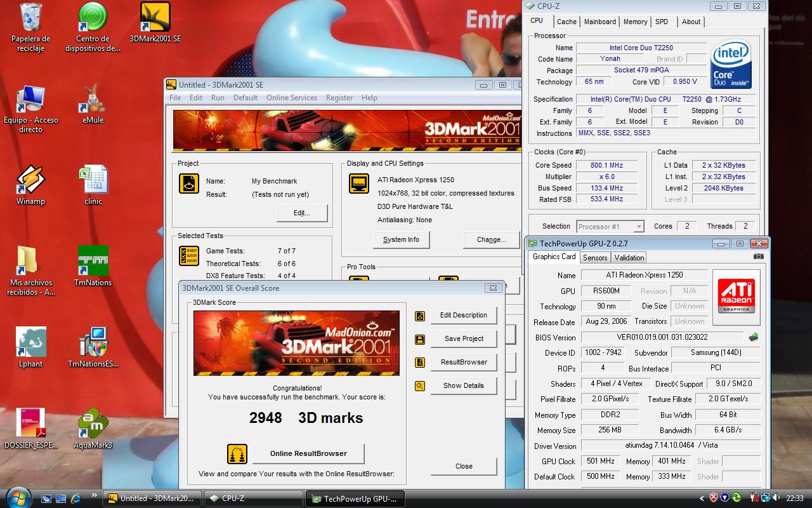Click the BIOS save chip icon in GPU-Z

point(754,337)
